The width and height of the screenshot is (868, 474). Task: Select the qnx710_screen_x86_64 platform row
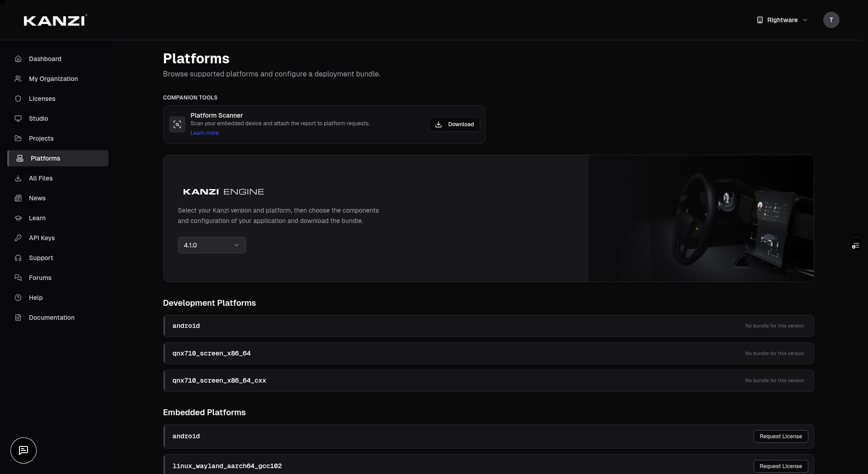click(x=488, y=353)
